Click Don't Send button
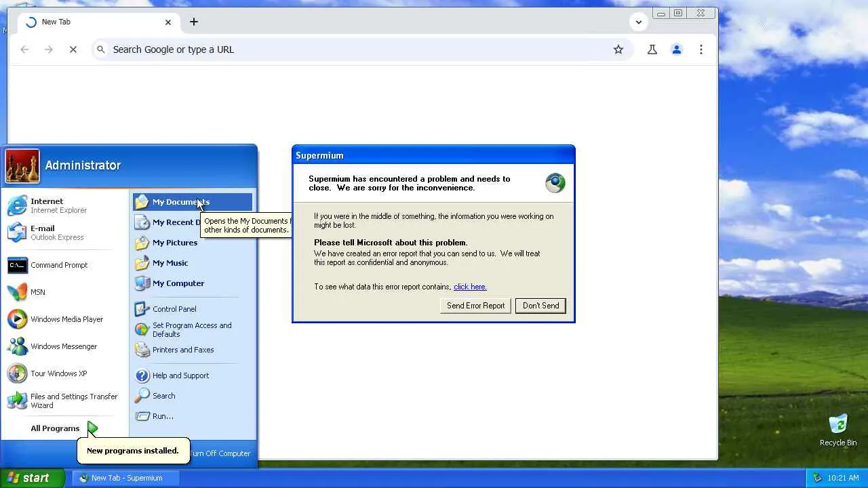The height and width of the screenshot is (488, 868). (541, 306)
